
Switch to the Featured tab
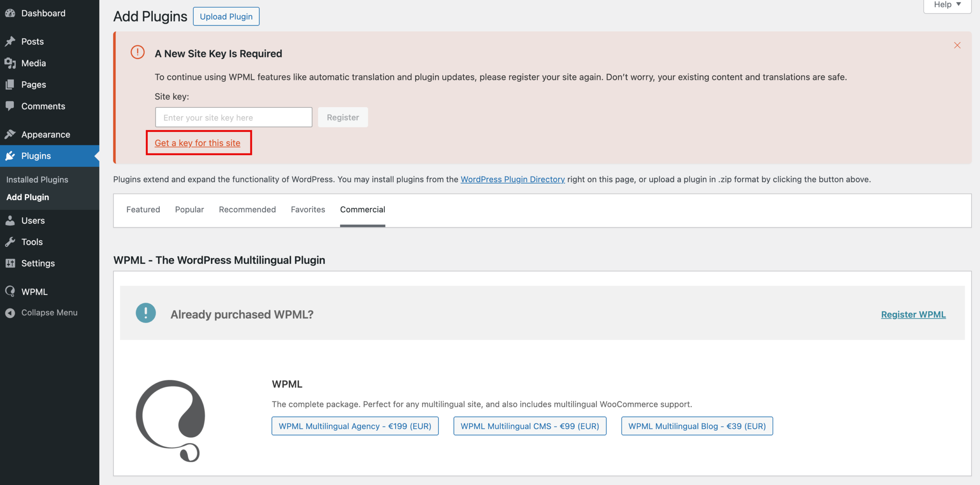tap(143, 210)
